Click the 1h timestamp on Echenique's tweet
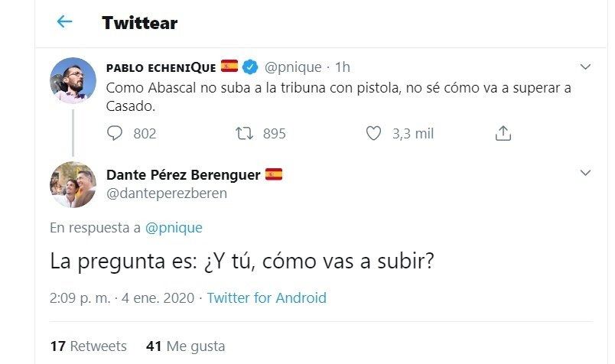Image resolution: width=615 pixels, height=364 pixels. tap(342, 67)
